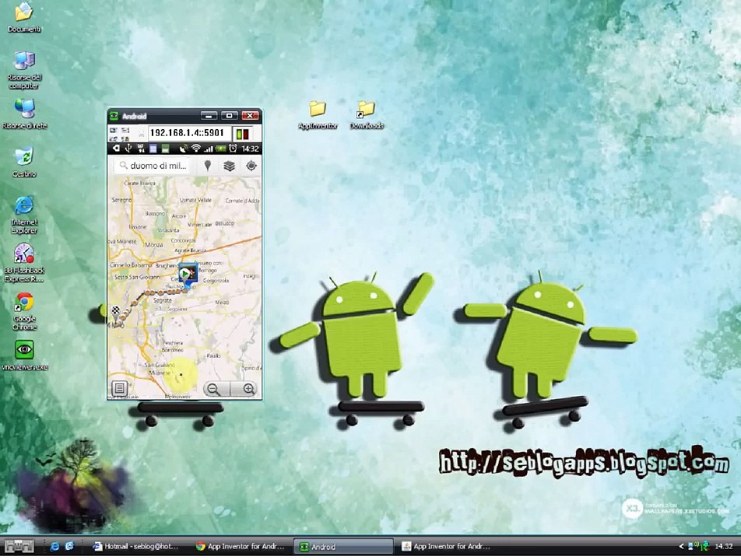Tap Monza label on map
Viewport: 741px width, 560px height.
[x=153, y=244]
